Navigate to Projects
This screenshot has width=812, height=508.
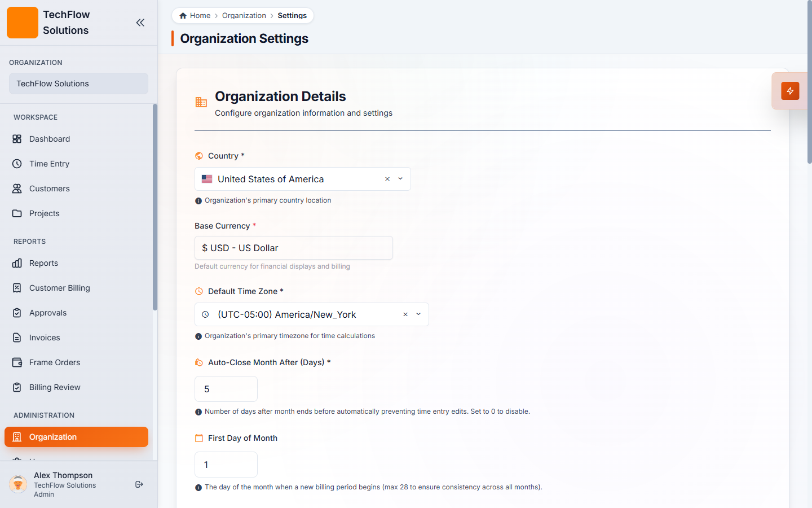76,213
